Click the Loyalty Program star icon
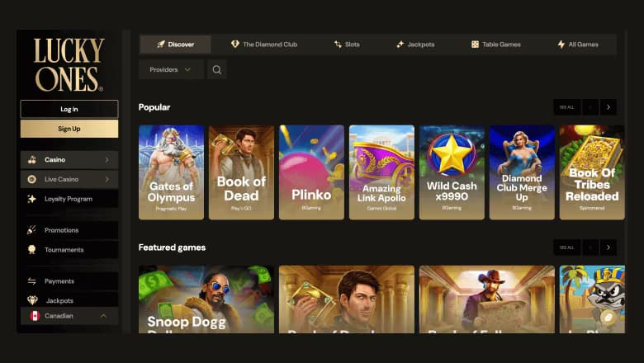This screenshot has width=644, height=363. click(x=31, y=199)
